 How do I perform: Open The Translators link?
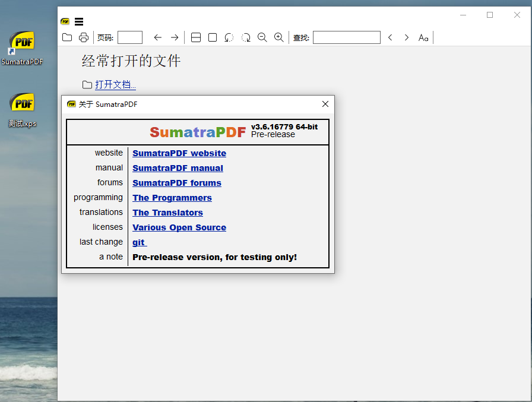[x=167, y=213]
